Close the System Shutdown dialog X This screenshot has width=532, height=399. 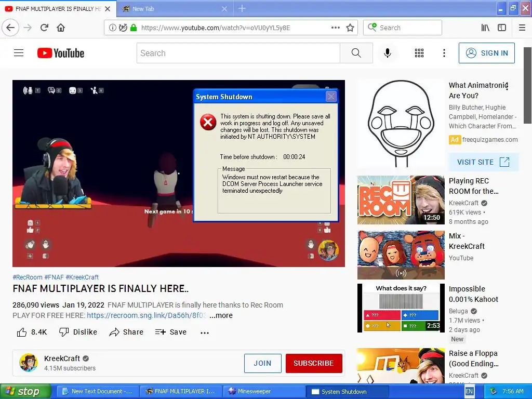331,97
